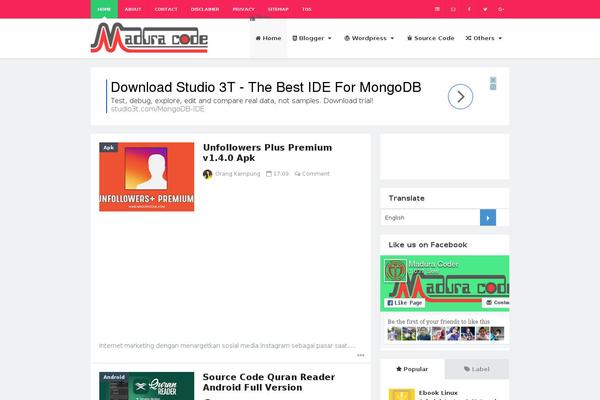Click the Apk category tag on thumbnail
Image resolution: width=600 pixels, height=400 pixels.
click(x=109, y=147)
